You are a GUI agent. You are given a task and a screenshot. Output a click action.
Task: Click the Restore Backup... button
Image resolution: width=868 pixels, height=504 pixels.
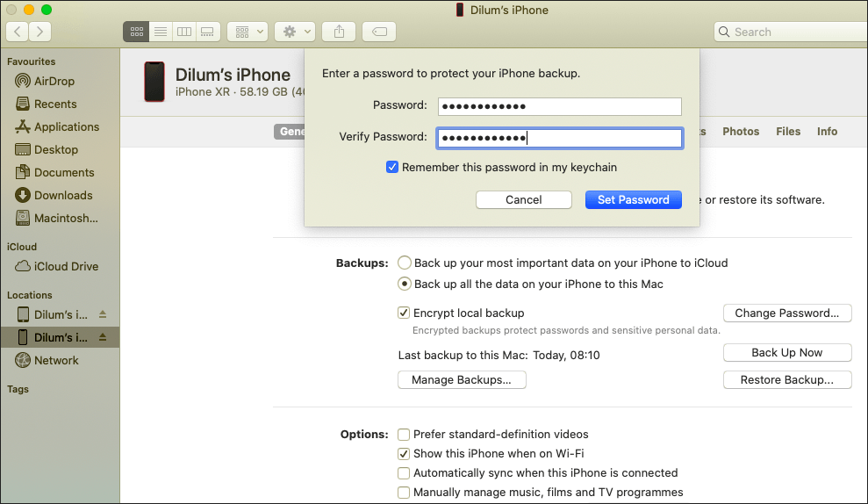787,380
